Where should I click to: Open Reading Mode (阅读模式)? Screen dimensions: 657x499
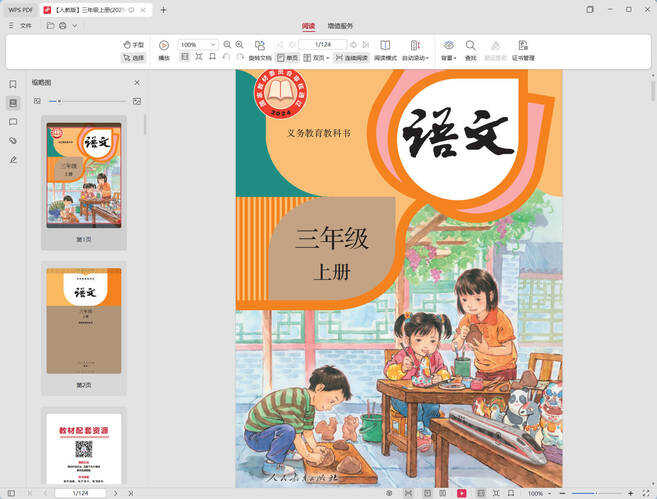tap(385, 46)
